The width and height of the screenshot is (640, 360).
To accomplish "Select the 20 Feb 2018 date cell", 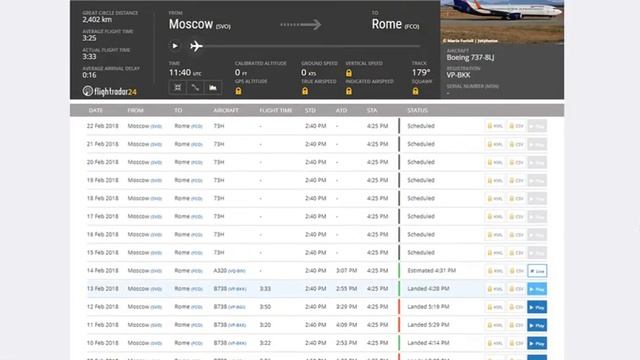I will tap(102, 162).
